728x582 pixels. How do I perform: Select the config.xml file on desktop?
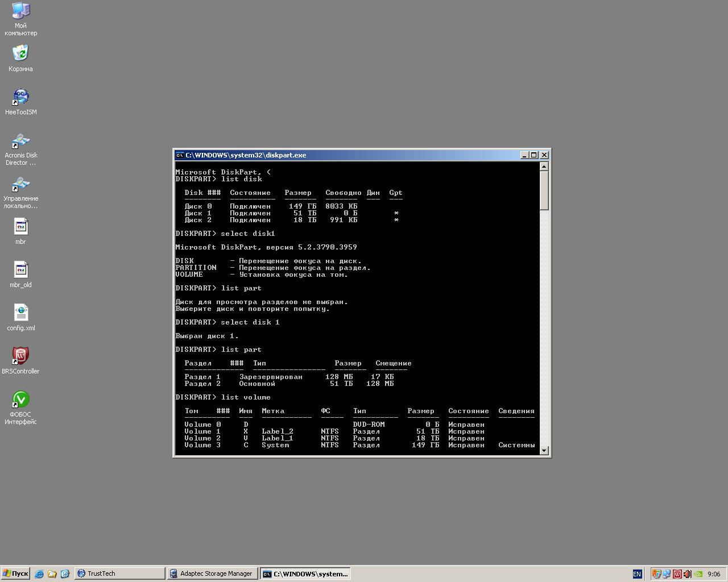[20, 313]
